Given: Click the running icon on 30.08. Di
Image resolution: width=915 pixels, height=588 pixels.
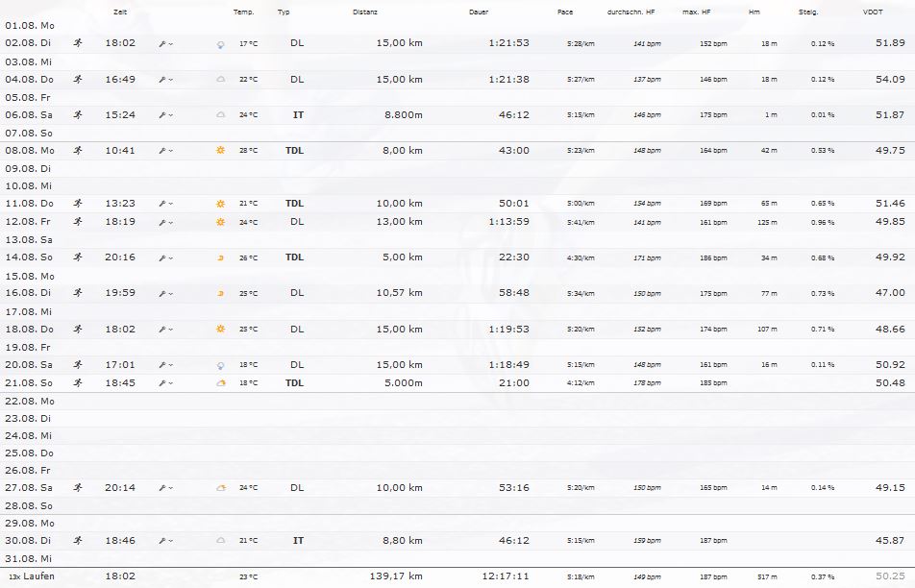Looking at the screenshot, I should [x=78, y=541].
